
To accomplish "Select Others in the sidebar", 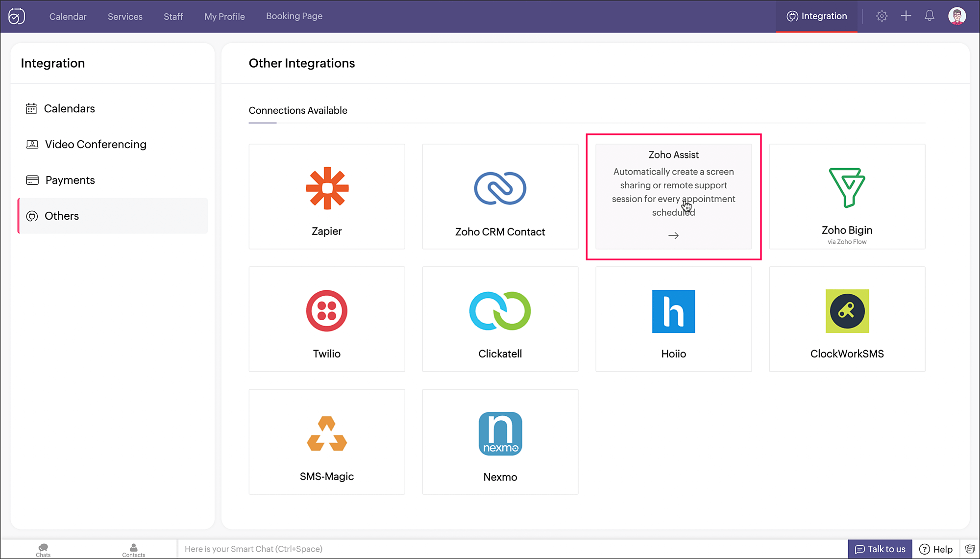I will pyautogui.click(x=113, y=216).
